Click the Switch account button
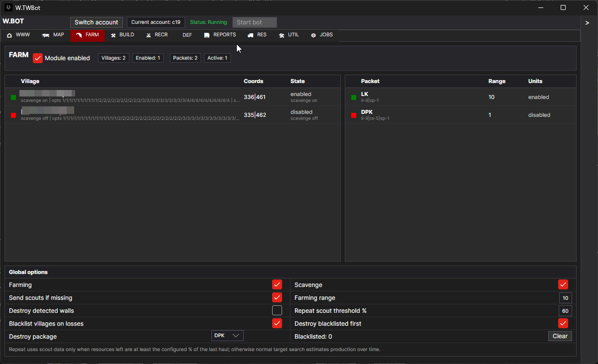This screenshot has height=364, width=598. click(97, 22)
